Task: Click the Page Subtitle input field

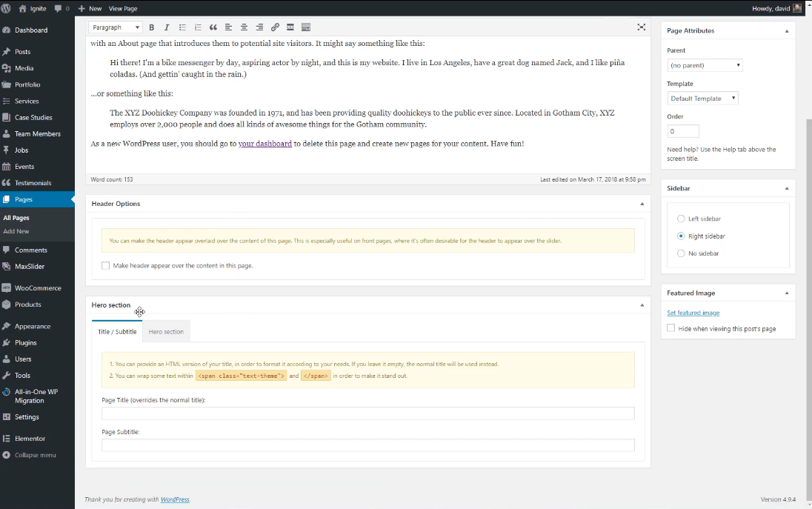Action: (x=367, y=445)
